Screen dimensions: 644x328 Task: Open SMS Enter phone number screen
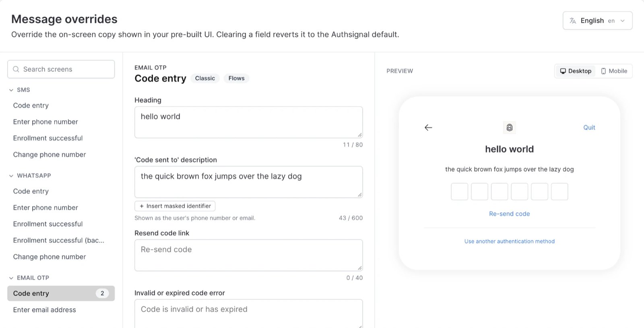45,122
